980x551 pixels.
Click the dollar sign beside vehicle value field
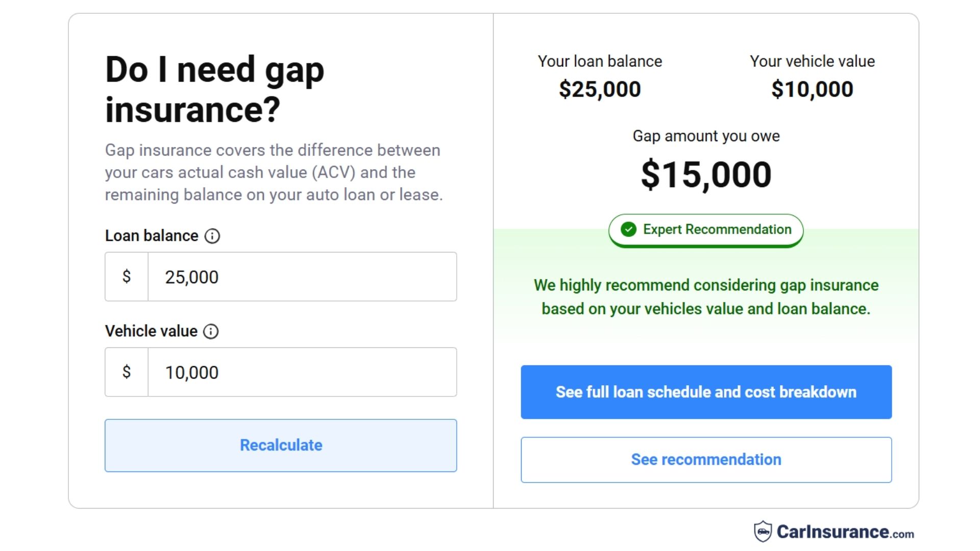coord(127,372)
